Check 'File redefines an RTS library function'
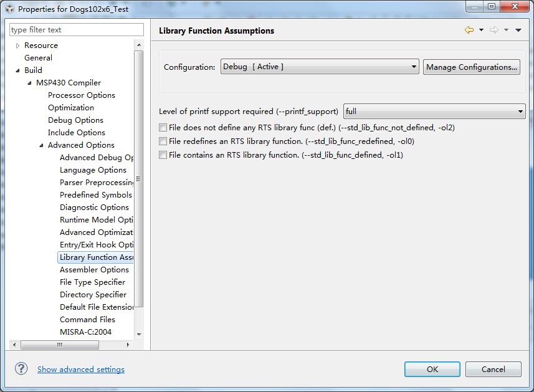Image resolution: width=534 pixels, height=392 pixels. (163, 141)
